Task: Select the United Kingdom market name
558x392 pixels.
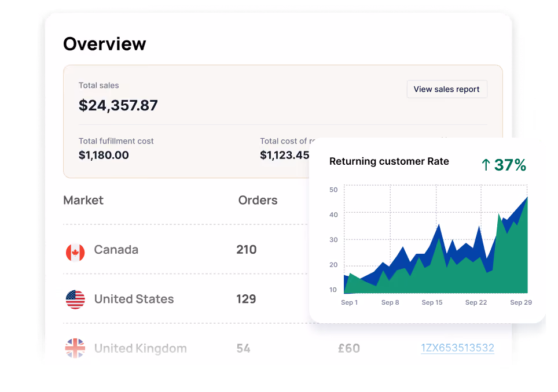Action: (141, 348)
